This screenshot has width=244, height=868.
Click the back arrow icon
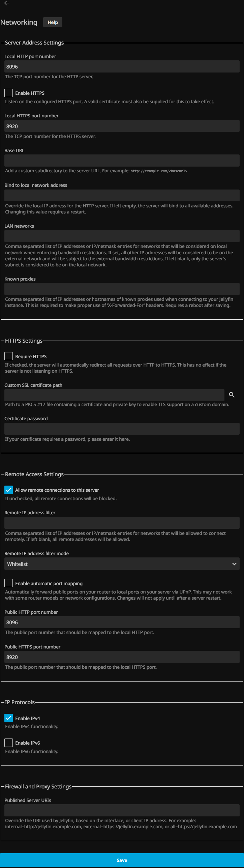[6, 3]
